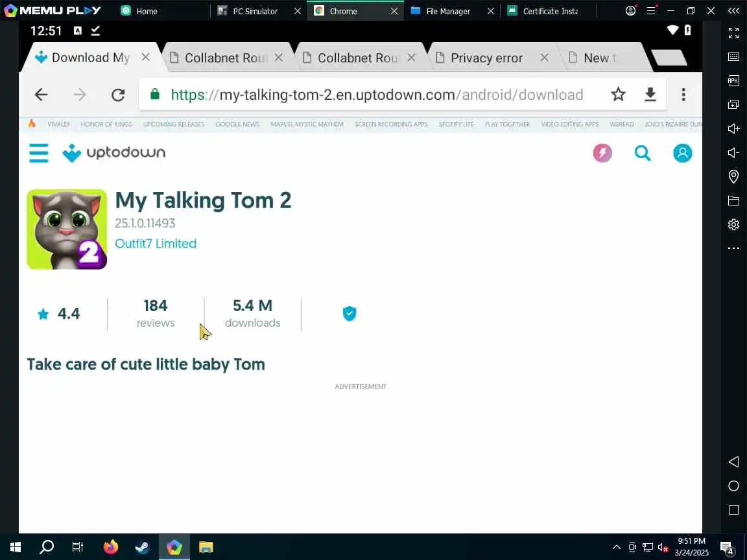747x560 pixels.
Task: Click the blue verified shield badge
Action: (350, 313)
